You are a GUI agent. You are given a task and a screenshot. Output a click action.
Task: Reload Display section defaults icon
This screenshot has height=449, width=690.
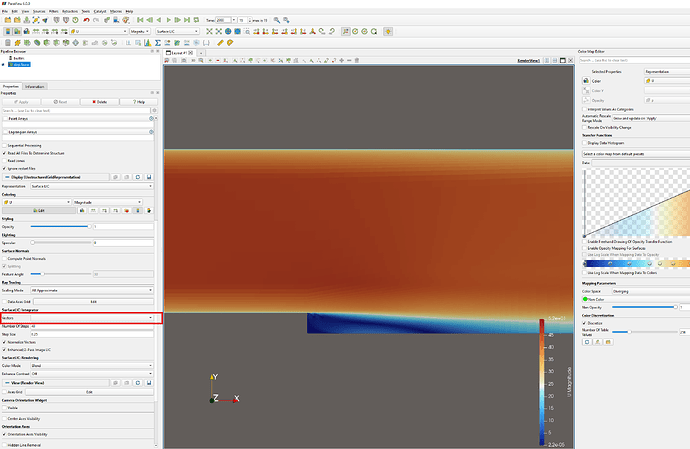(x=138, y=177)
